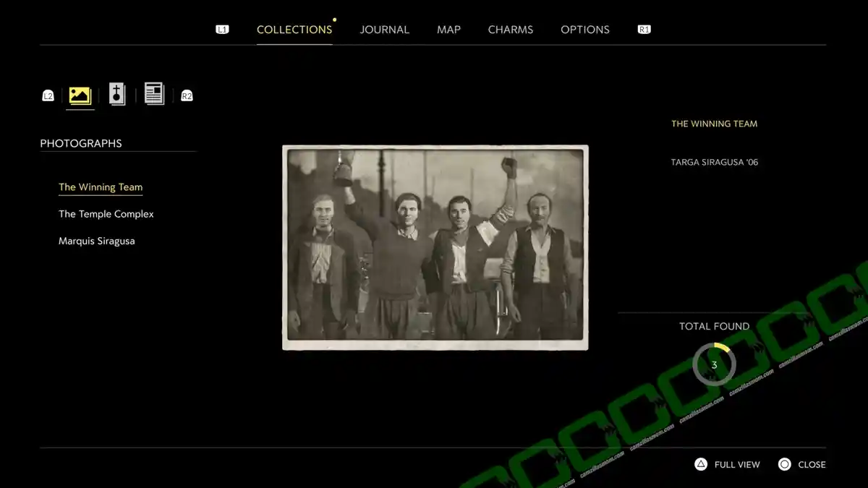Click the Close button label
This screenshot has height=488, width=868.
pos(812,465)
